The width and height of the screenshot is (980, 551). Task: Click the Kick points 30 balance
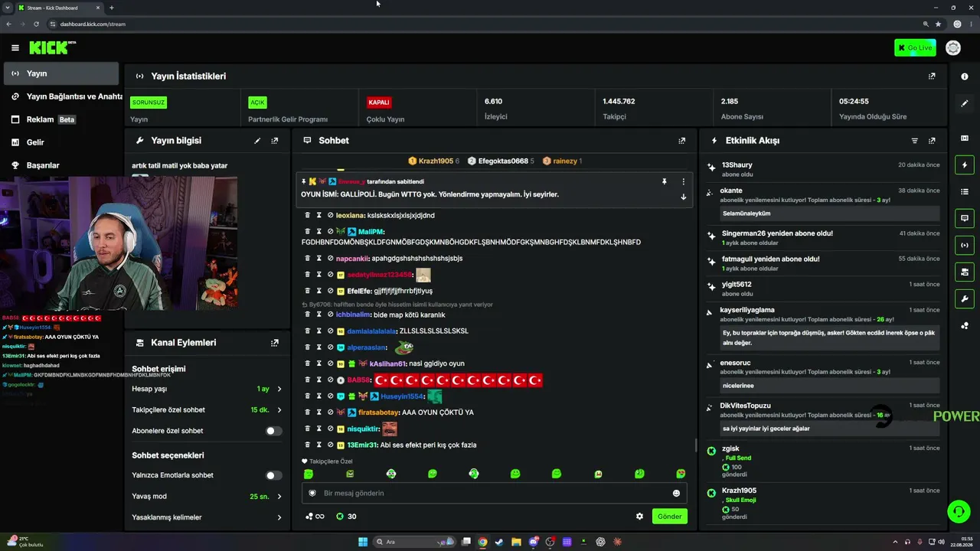346,517
